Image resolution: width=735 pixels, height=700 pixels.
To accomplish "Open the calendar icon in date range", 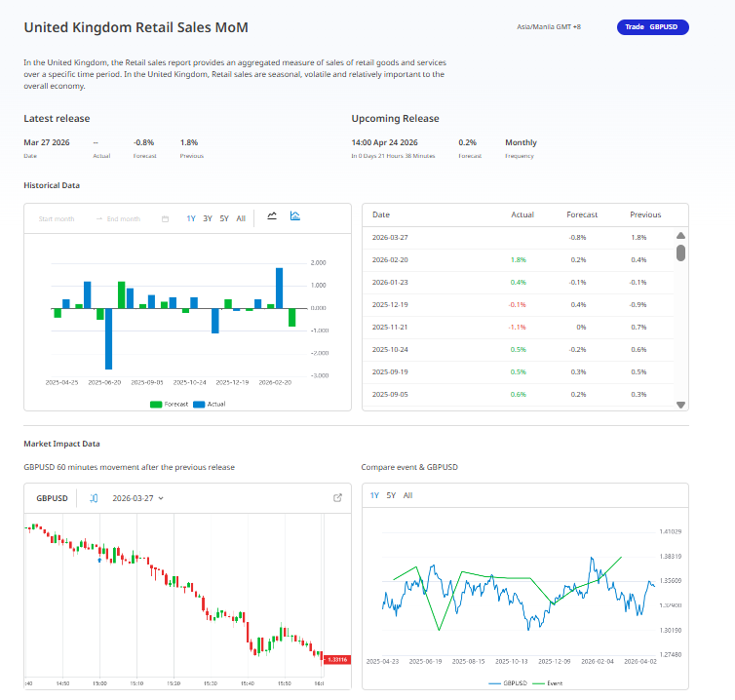I will coord(165,219).
